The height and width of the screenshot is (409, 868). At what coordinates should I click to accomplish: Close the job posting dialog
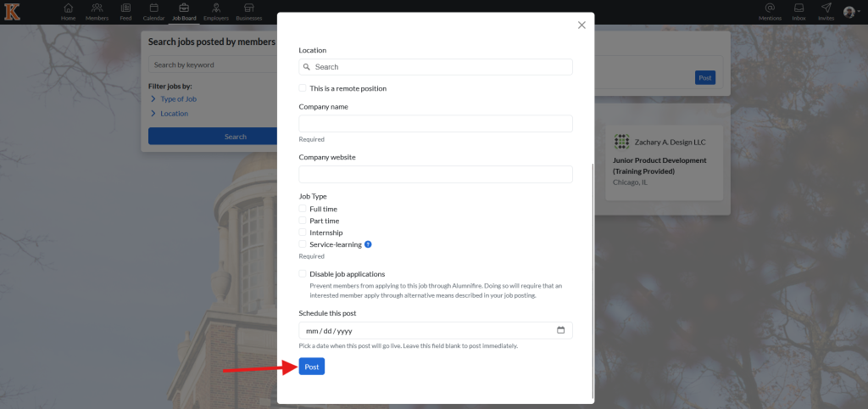(581, 25)
